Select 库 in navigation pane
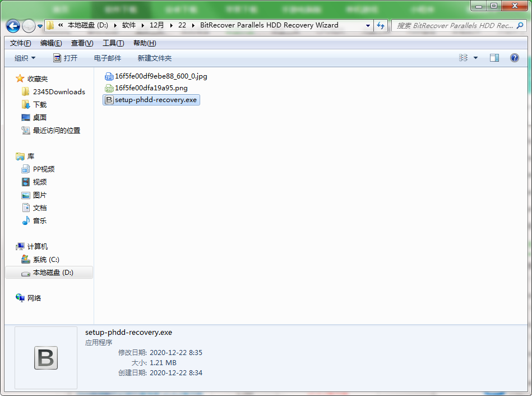Image resolution: width=532 pixels, height=396 pixels. (31, 156)
